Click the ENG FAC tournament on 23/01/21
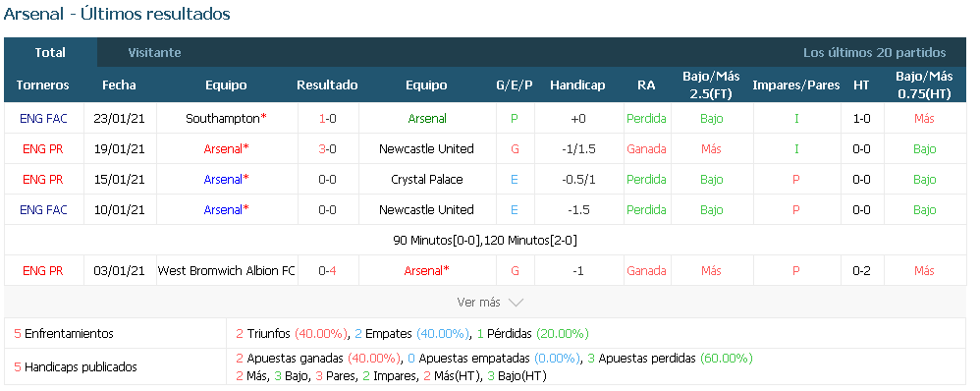Screen dimensions: 980x391 (43, 118)
